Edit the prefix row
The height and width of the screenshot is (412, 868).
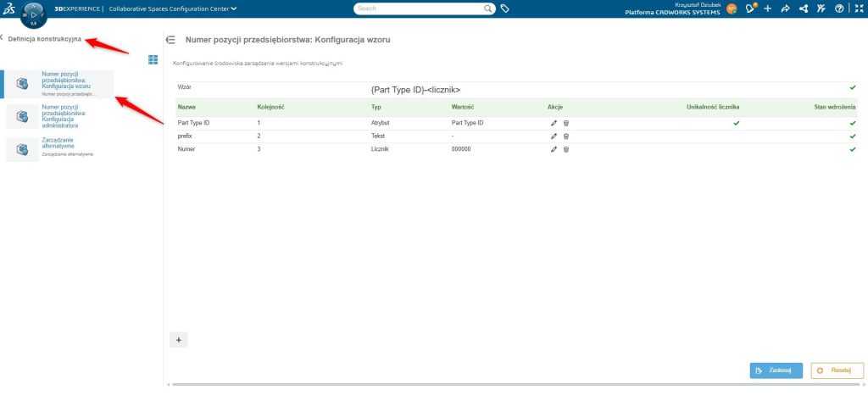tap(554, 136)
